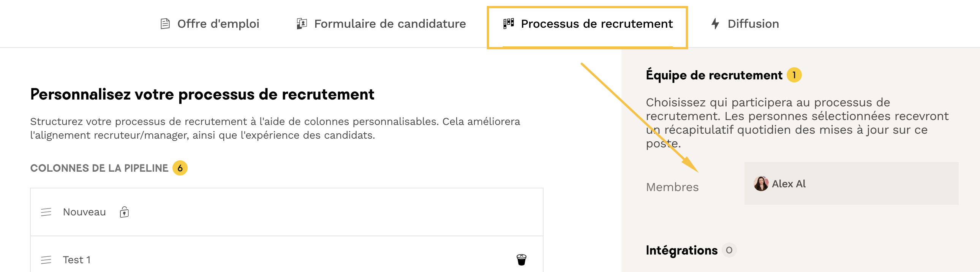The image size is (980, 272).
Task: Click the Intégrations zero count badge
Action: pos(729,250)
